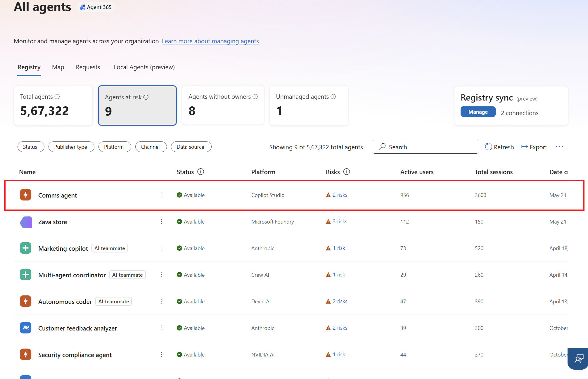This screenshot has height=379, width=588.
Task: Select the Total agents card
Action: [x=53, y=105]
